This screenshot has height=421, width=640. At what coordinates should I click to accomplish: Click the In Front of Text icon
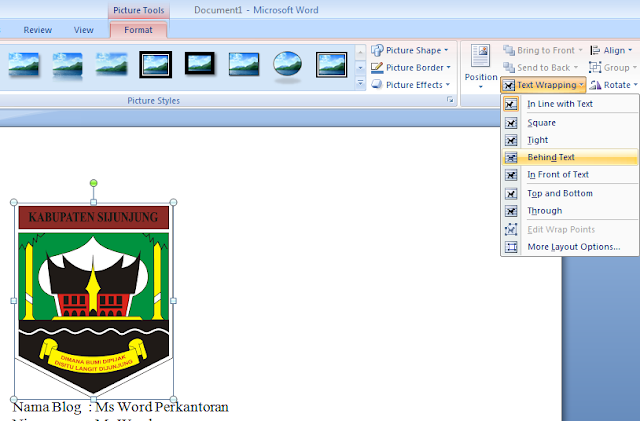point(511,175)
